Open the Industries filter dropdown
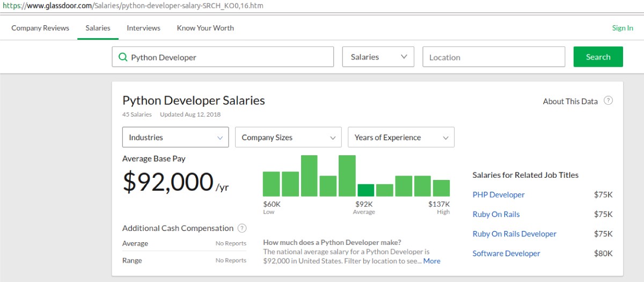This screenshot has width=644, height=282. (175, 138)
